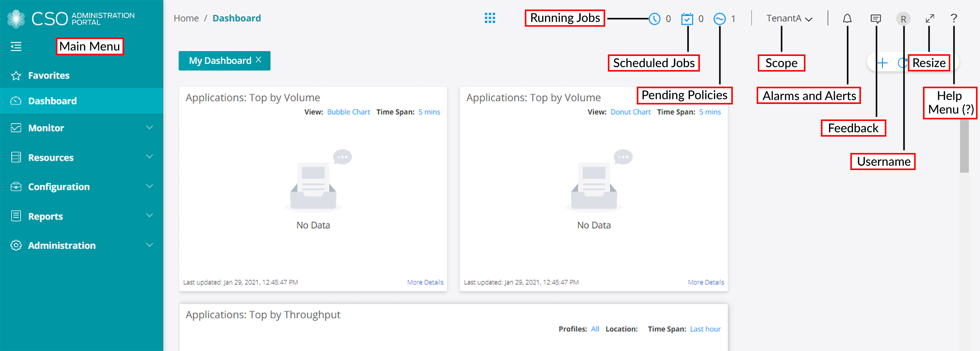Collapse the main menu hamburger toggle
This screenshot has width=980, height=351.
[16, 47]
